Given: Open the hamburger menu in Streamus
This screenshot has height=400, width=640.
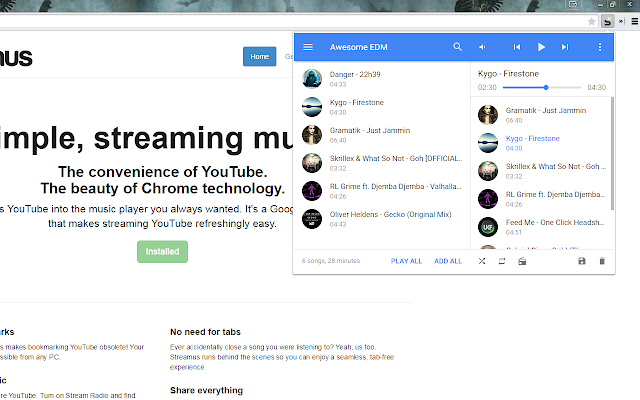Looking at the screenshot, I should 308,47.
